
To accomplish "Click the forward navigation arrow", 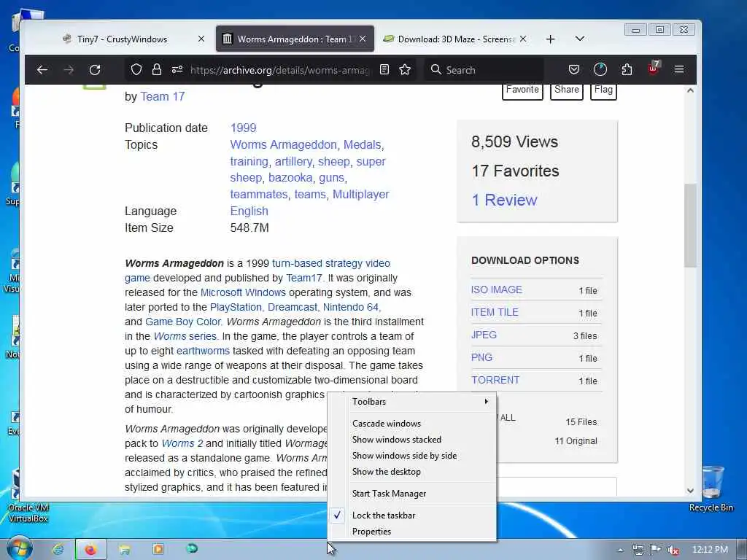I will coord(69,70).
